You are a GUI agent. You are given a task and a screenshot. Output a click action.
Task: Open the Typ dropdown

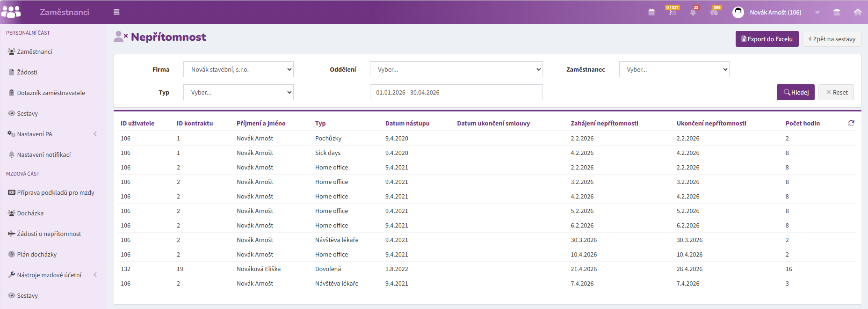[x=239, y=92]
